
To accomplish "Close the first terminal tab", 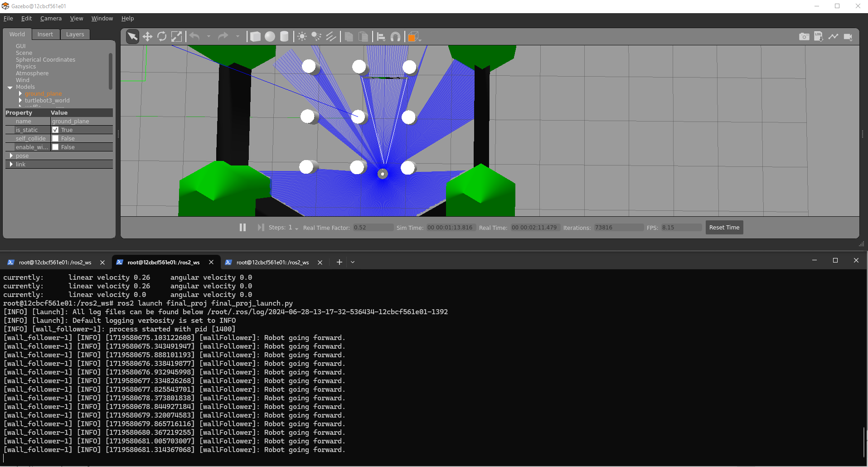I will click(102, 262).
